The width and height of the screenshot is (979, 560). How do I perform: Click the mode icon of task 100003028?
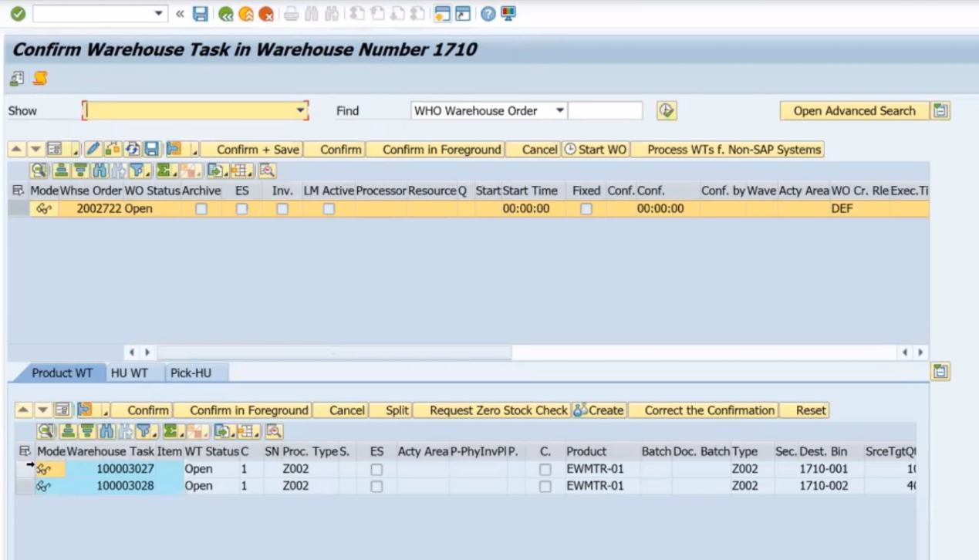coord(44,486)
